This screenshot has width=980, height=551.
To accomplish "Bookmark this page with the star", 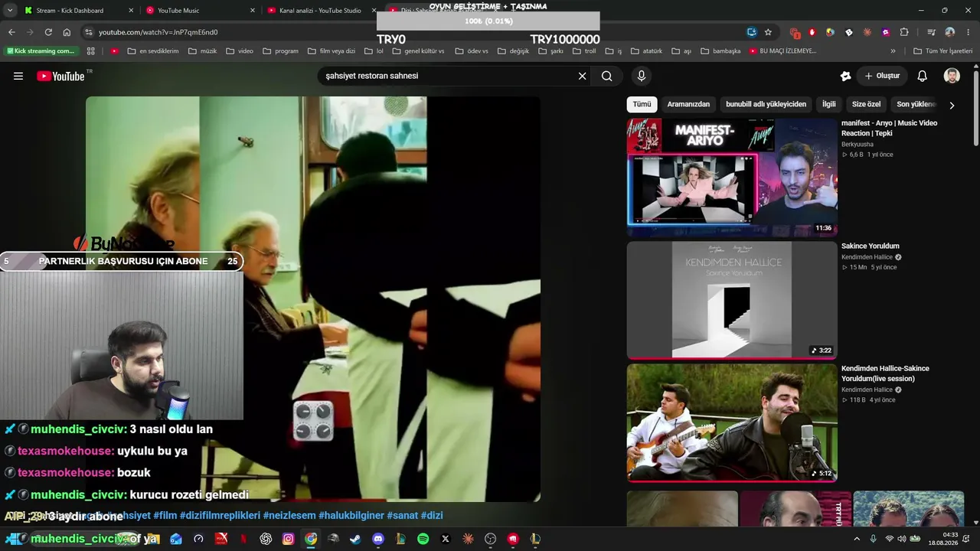I will point(768,32).
